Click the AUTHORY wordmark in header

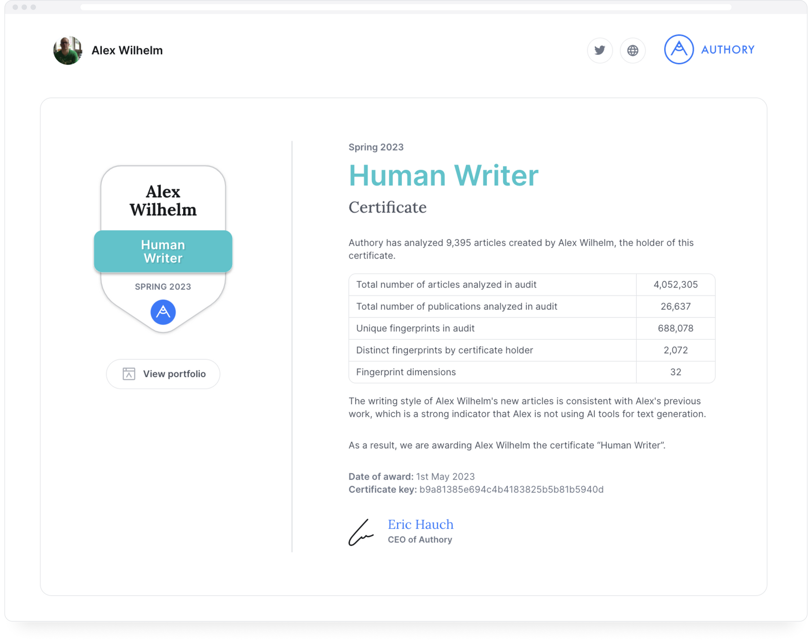click(x=728, y=50)
